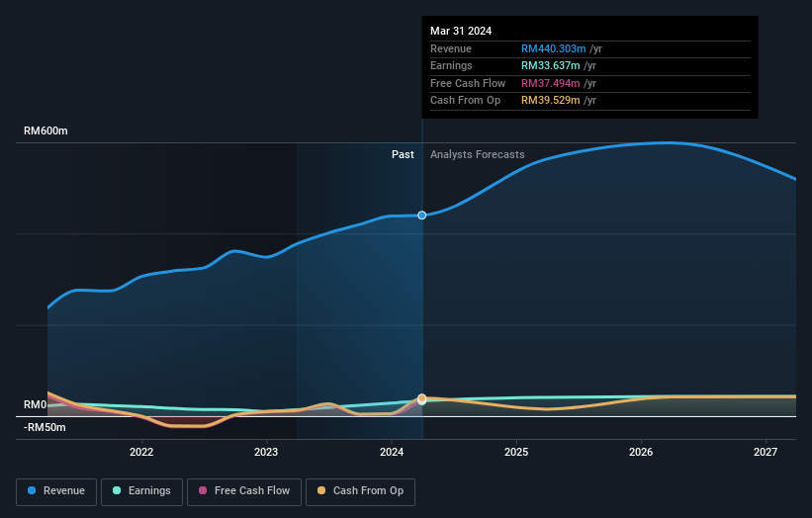Click the RM39.529m cash from op value
This screenshot has width=812, height=518.
550,101
